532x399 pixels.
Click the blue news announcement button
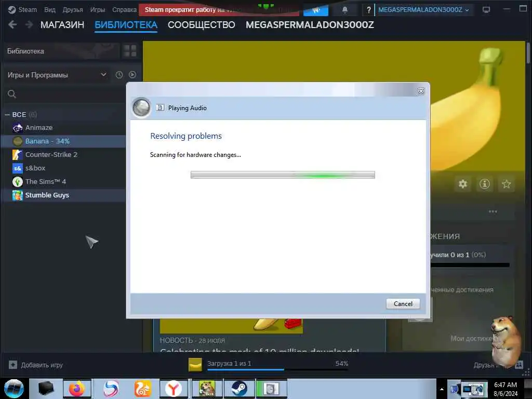(315, 10)
